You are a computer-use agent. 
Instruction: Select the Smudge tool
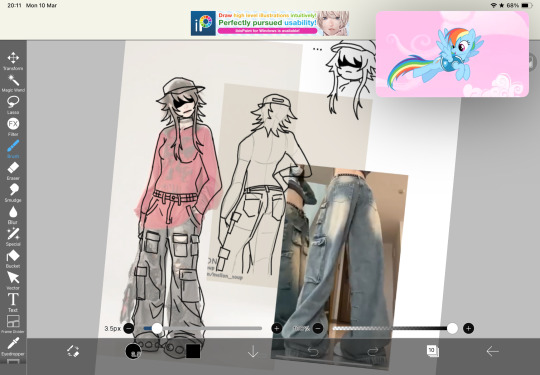(x=13, y=193)
